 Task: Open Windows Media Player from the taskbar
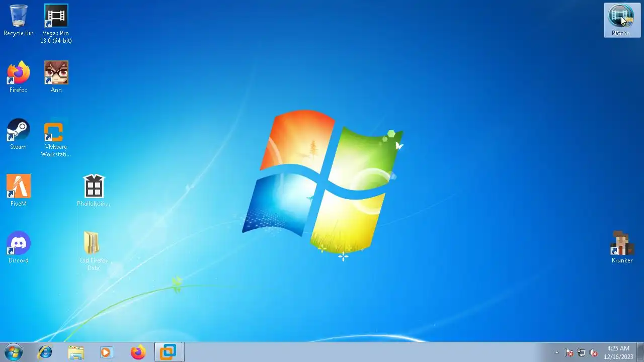click(x=106, y=352)
